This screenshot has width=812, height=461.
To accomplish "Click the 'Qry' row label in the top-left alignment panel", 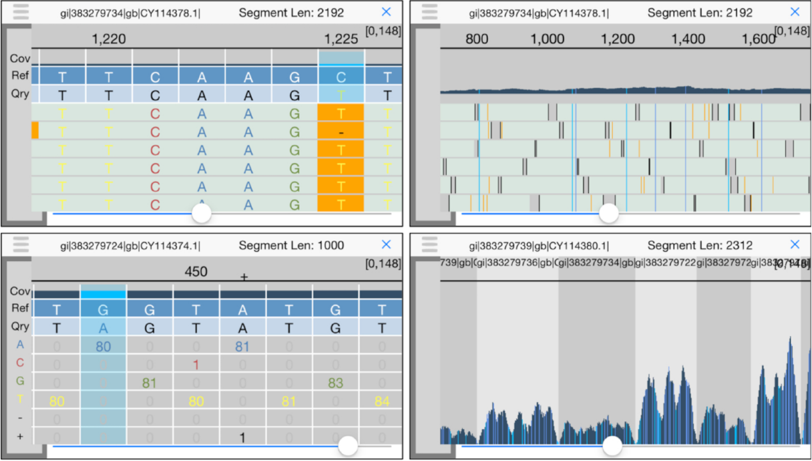I will pyautogui.click(x=20, y=94).
